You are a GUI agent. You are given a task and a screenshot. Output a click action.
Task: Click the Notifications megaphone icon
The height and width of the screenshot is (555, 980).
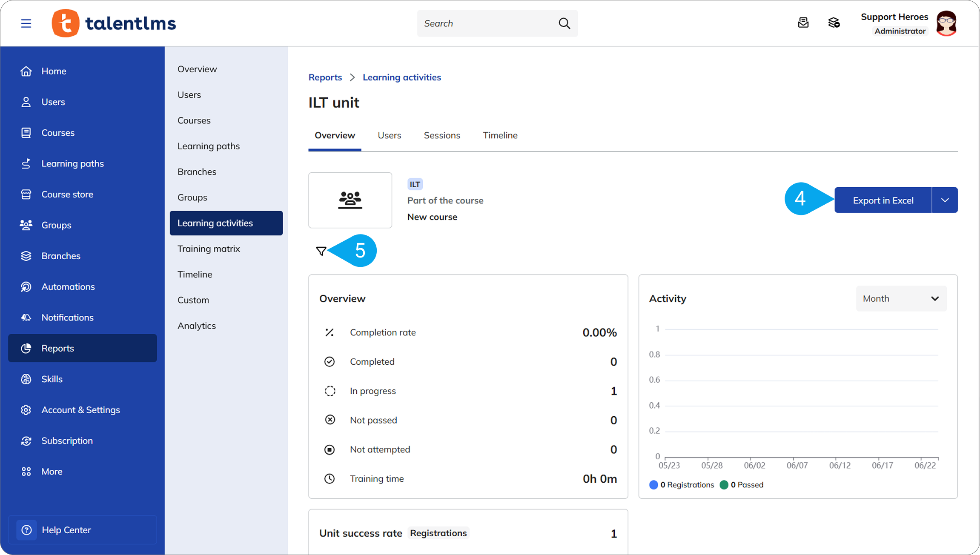pos(26,318)
